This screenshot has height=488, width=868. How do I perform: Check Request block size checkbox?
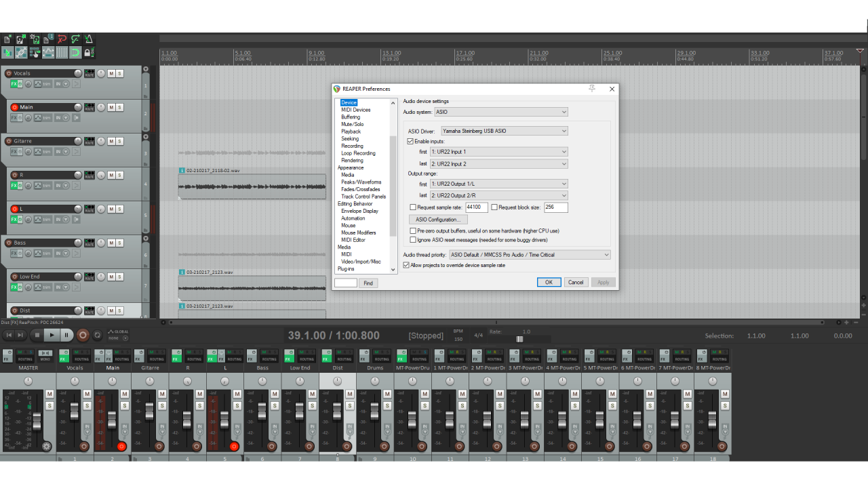click(494, 207)
